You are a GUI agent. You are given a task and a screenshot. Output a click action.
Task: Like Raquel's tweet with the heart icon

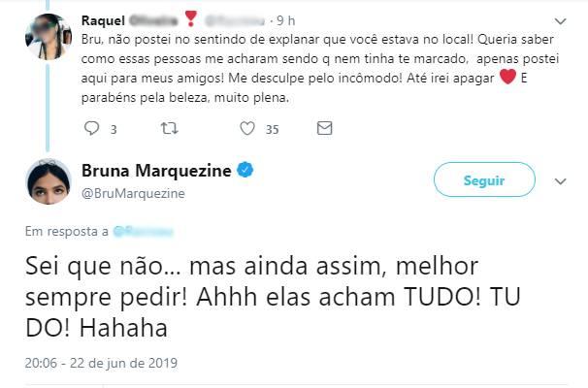[x=246, y=128]
